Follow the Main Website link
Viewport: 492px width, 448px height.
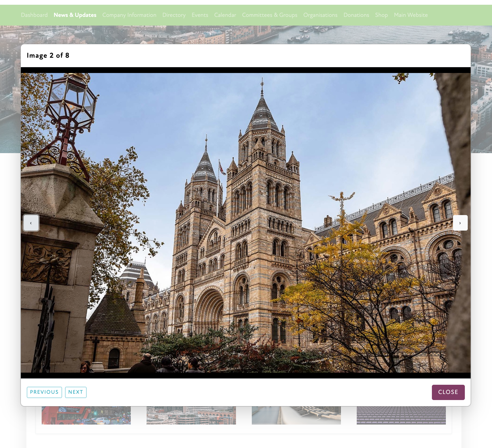click(411, 15)
